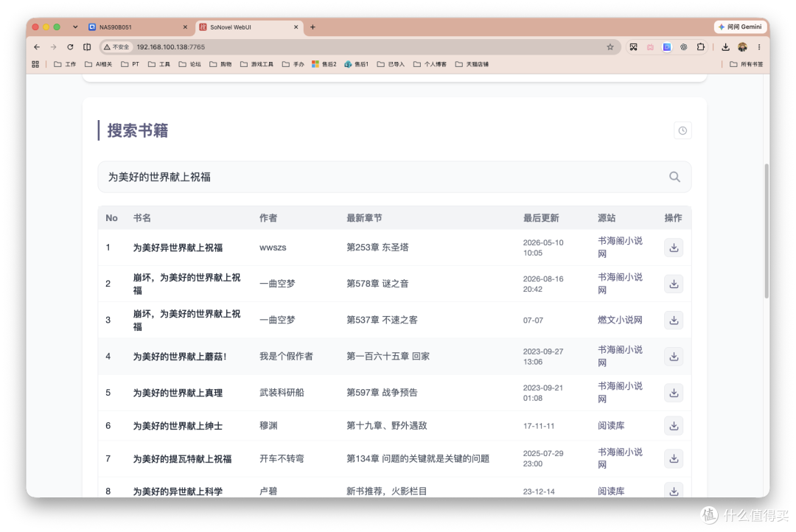This screenshot has height=532, width=796.
Task: Download the 第578章 谜之音 book row
Action: [x=673, y=284]
